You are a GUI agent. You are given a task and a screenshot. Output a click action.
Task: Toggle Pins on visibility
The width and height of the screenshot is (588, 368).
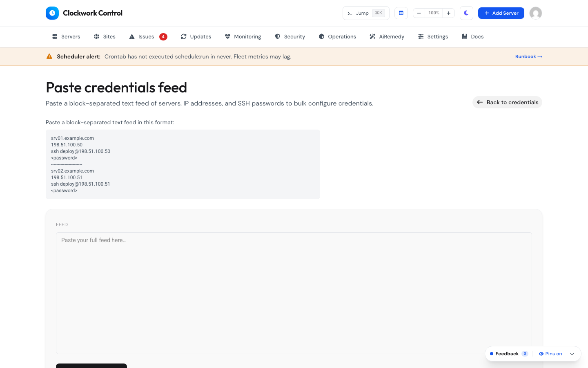pos(550,354)
